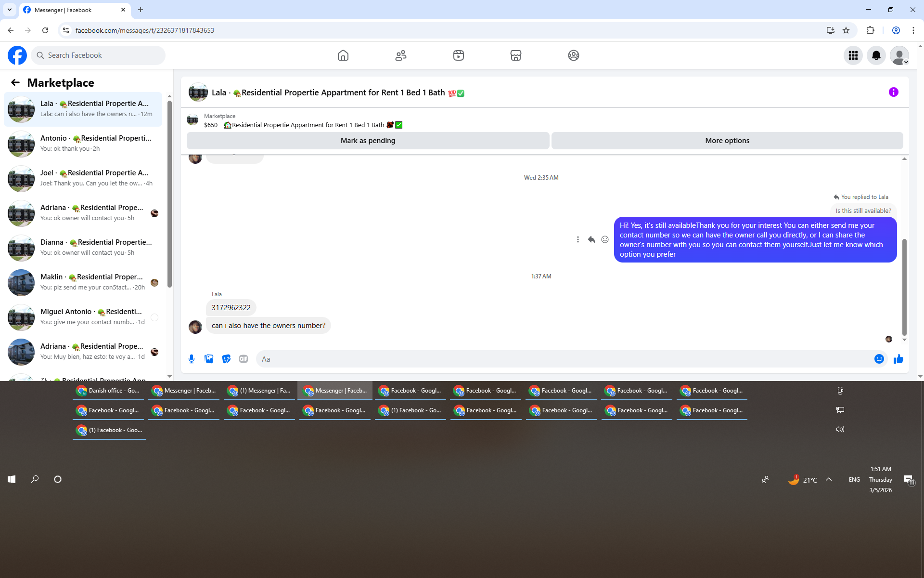This screenshot has height=578, width=924.
Task: Pick an emoji in the message box
Action: pos(879,359)
